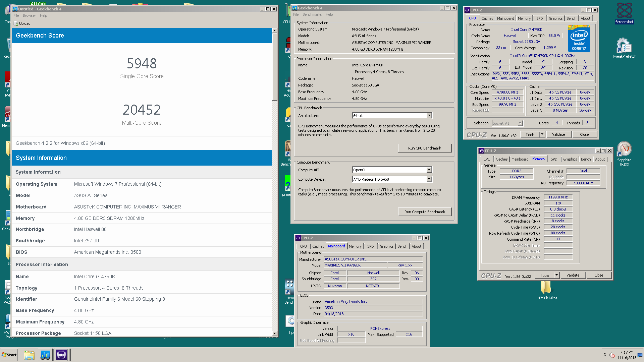The width and height of the screenshot is (644, 362).
Task: Click the Intel Core i7 logo in CPU-Z
Action: click(x=579, y=40)
